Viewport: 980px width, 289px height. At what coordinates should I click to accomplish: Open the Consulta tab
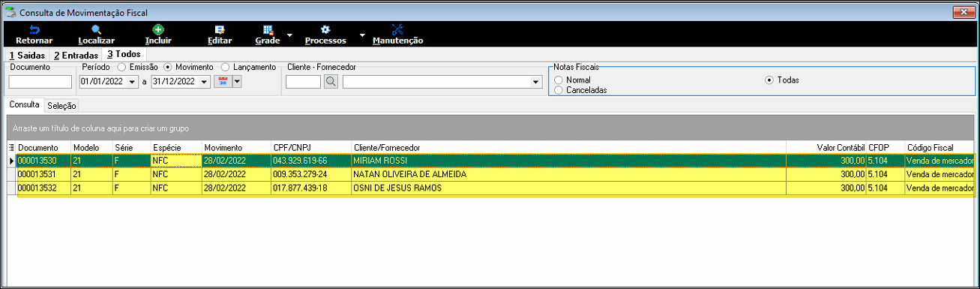[x=24, y=104]
